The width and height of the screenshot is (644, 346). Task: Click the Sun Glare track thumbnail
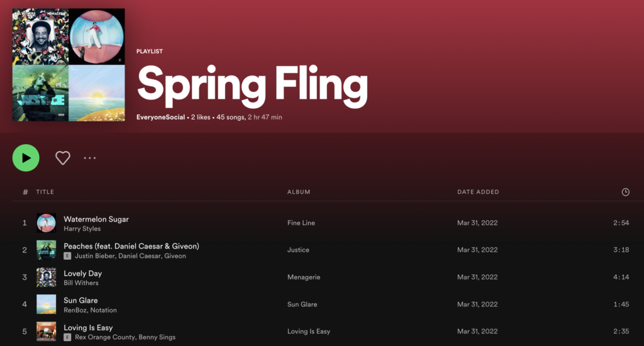pos(46,304)
